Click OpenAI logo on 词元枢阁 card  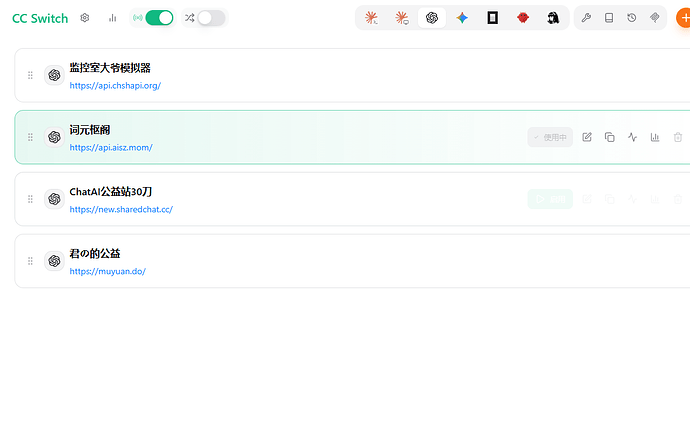[54, 137]
